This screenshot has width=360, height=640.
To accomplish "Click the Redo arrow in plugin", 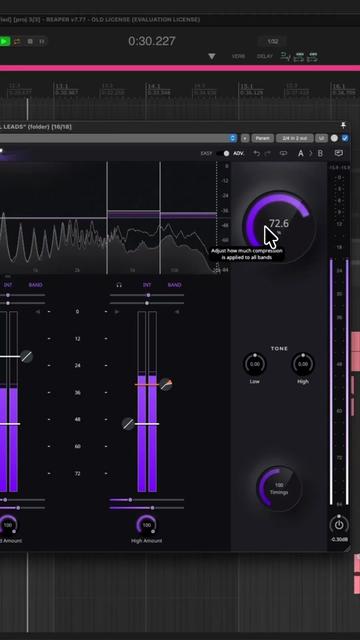I will pos(268,153).
